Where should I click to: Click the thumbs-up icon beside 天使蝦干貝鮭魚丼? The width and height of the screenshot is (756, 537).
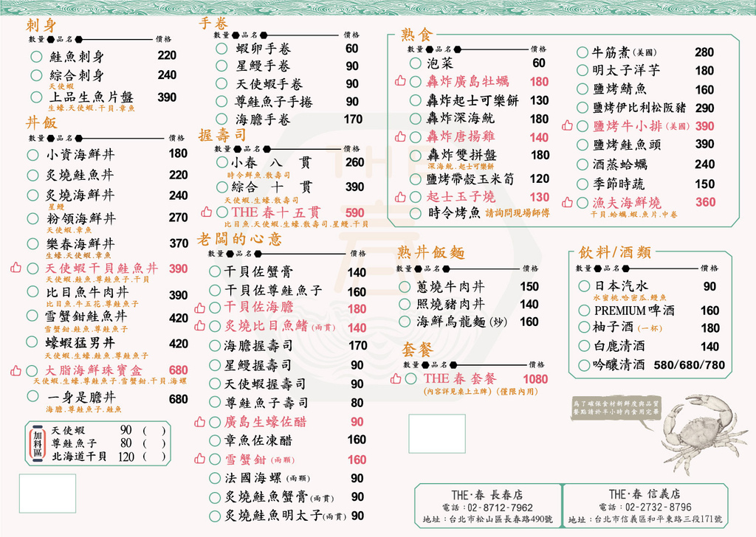pyautogui.click(x=16, y=267)
